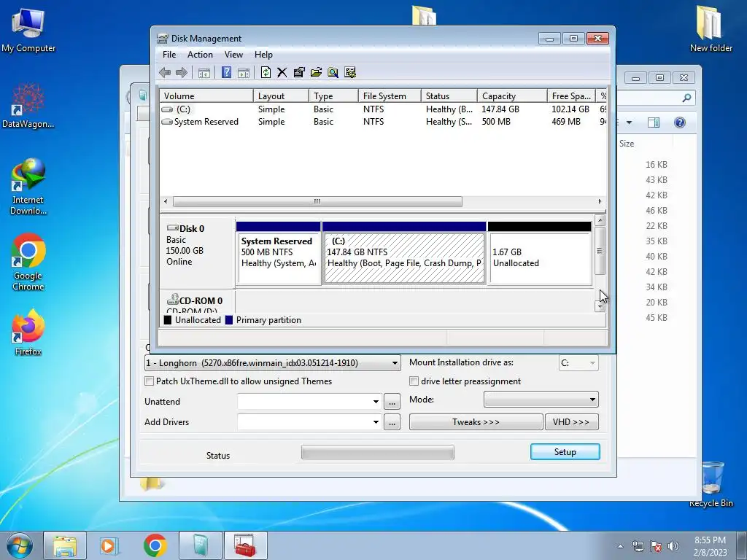Click the VHD >>> button

point(571,422)
